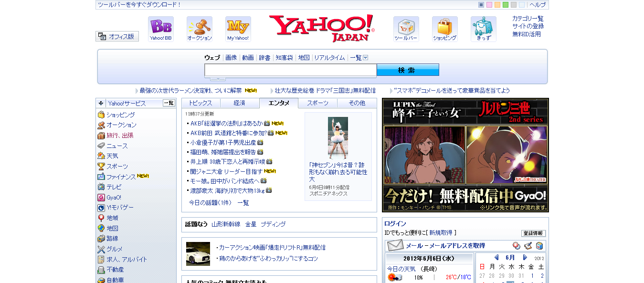Screen dimensions: 644x283
Task: Go to next month in calendar
Action: (x=525, y=258)
